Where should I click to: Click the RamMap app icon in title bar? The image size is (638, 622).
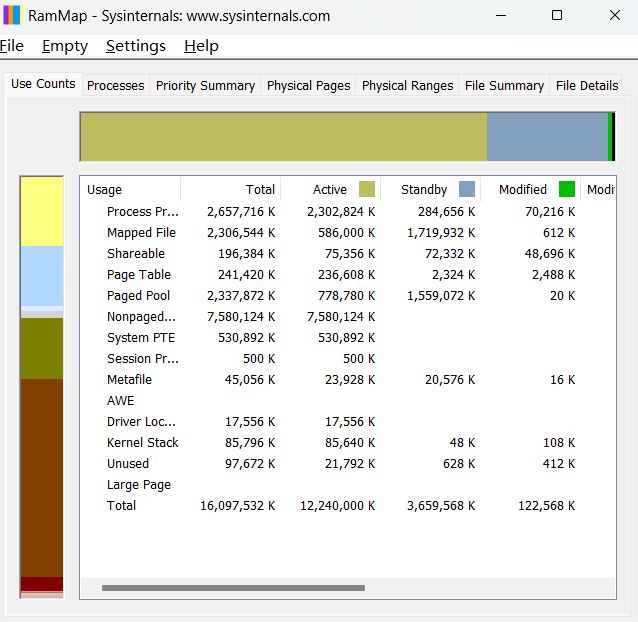(12, 15)
